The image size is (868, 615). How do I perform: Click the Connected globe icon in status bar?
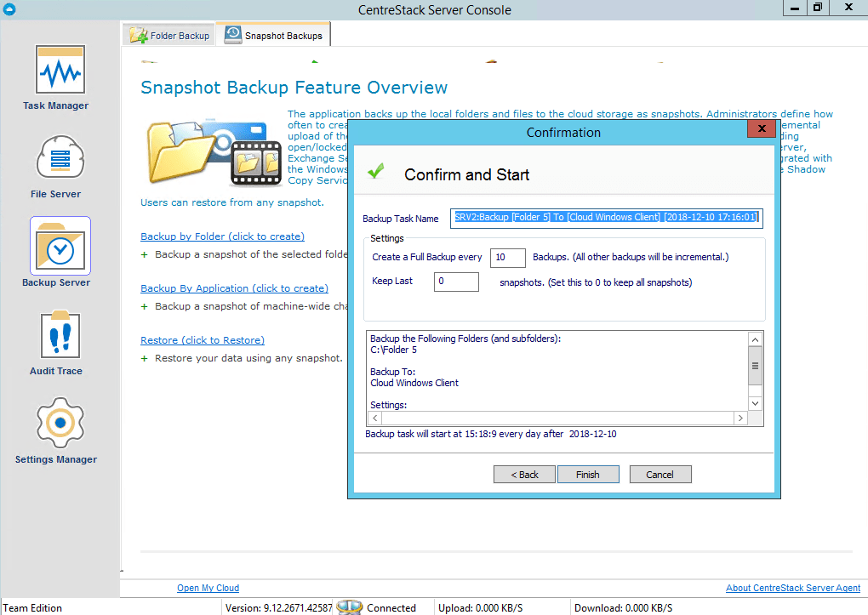[350, 607]
